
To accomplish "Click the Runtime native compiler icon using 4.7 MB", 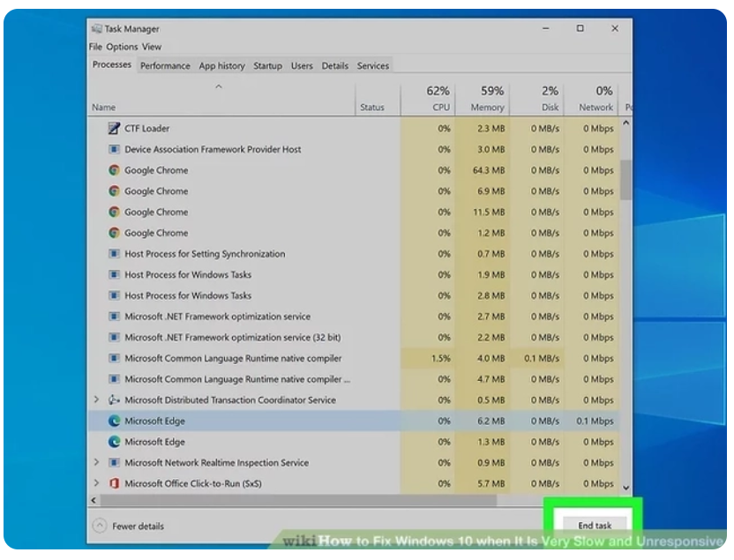I will (x=114, y=379).
